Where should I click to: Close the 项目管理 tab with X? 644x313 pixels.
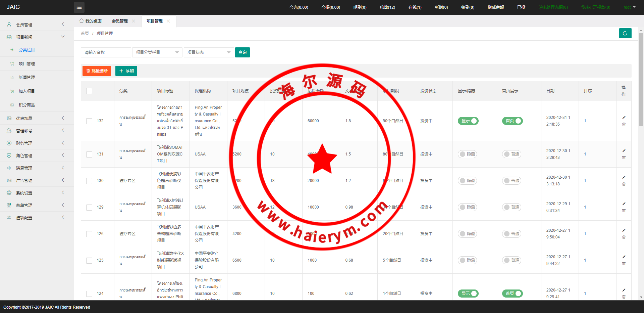tap(168, 21)
